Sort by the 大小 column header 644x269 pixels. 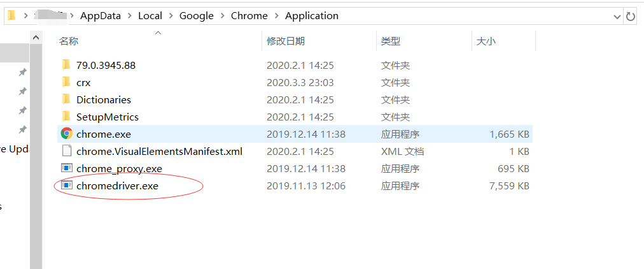[x=486, y=41]
